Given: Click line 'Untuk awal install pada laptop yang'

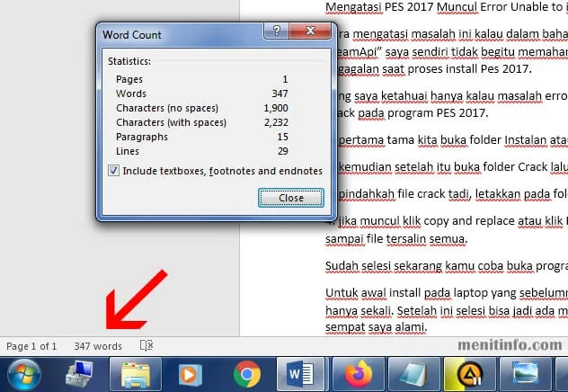Looking at the screenshot, I should [x=421, y=293].
